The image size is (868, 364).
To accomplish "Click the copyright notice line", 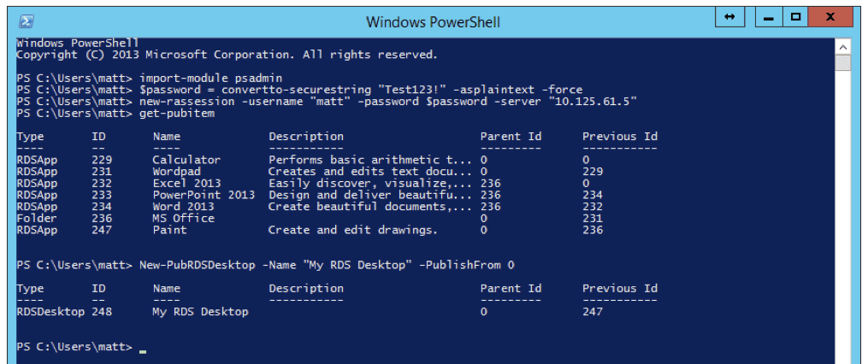I will point(227,55).
